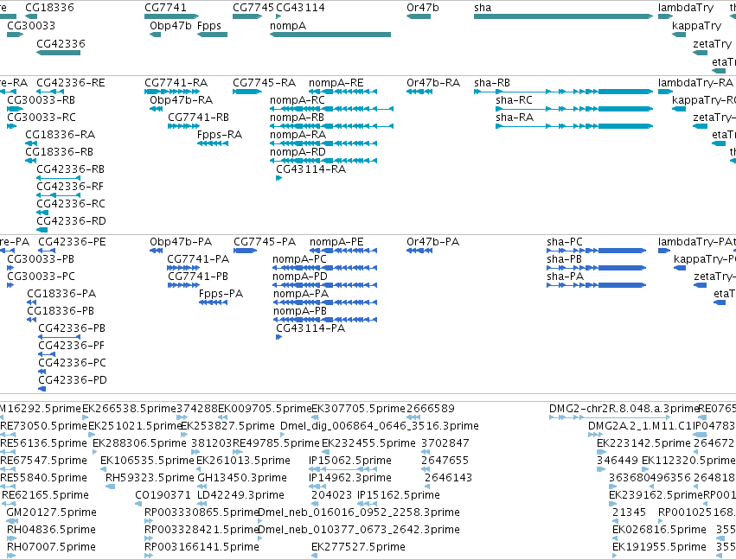Click the CG7745-PA protein label

tap(265, 242)
